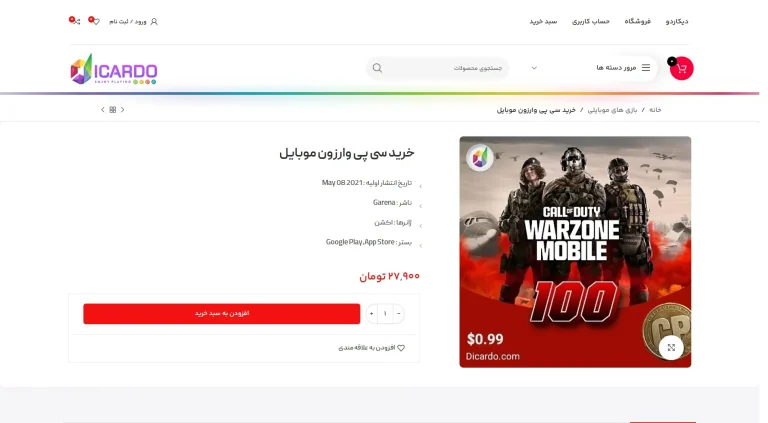Increase quantity with plus button
This screenshot has width=768, height=423.
pos(371,313)
